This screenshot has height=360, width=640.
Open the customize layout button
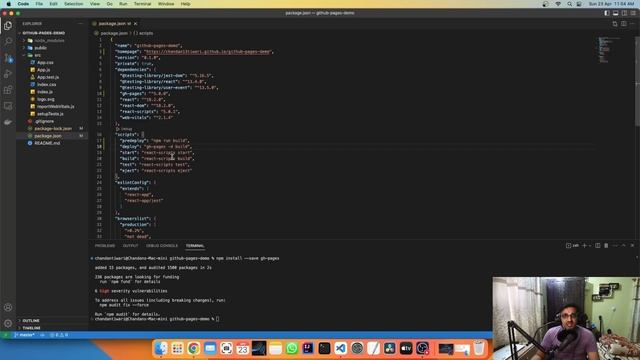click(x=633, y=13)
